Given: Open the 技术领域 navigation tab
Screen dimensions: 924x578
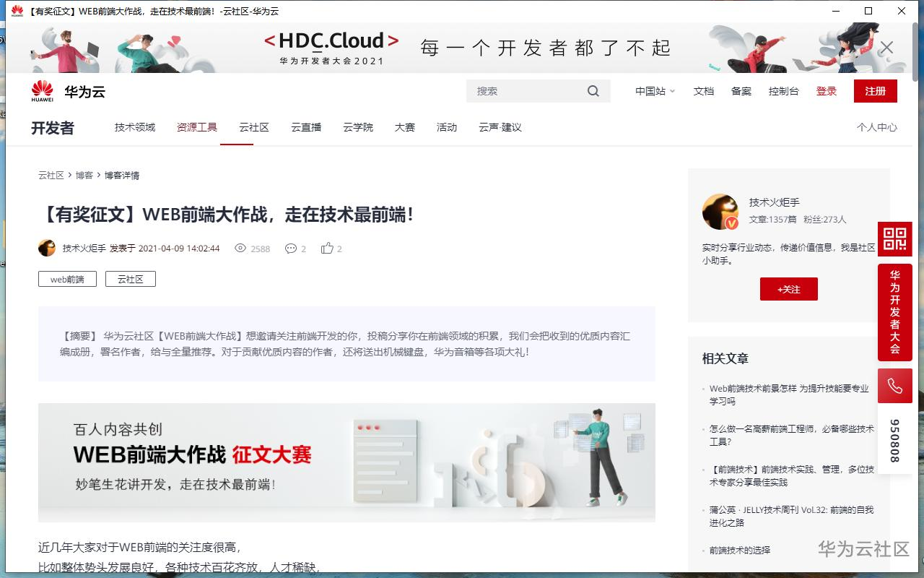Looking at the screenshot, I should coord(134,127).
